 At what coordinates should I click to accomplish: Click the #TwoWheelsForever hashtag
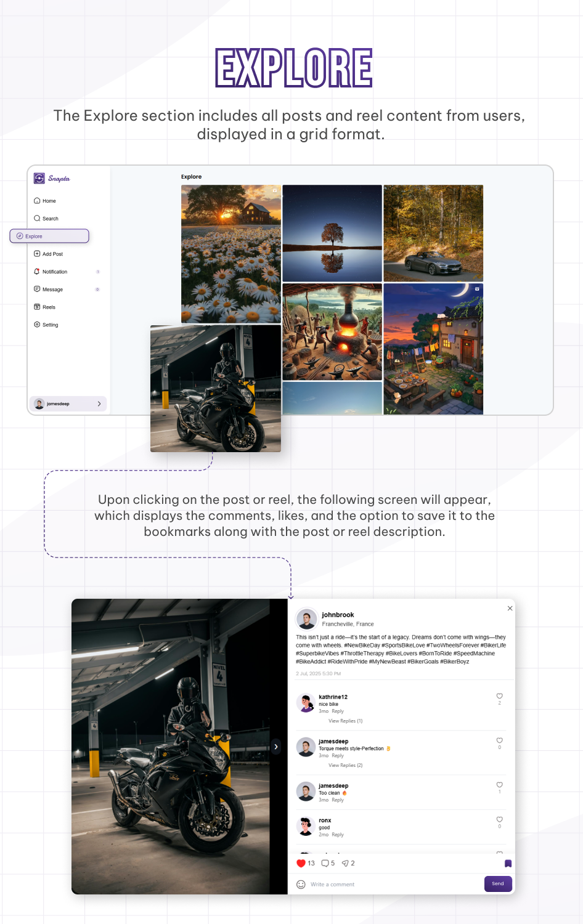452,646
